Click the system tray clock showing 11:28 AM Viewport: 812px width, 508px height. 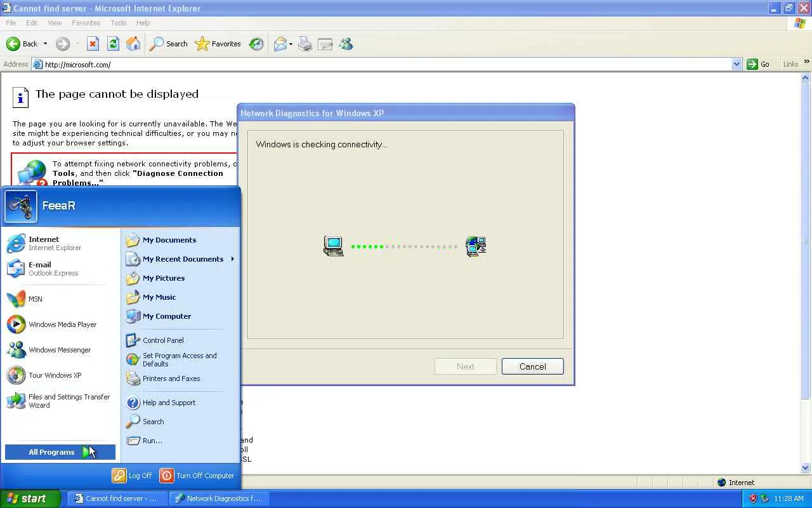pyautogui.click(x=789, y=498)
